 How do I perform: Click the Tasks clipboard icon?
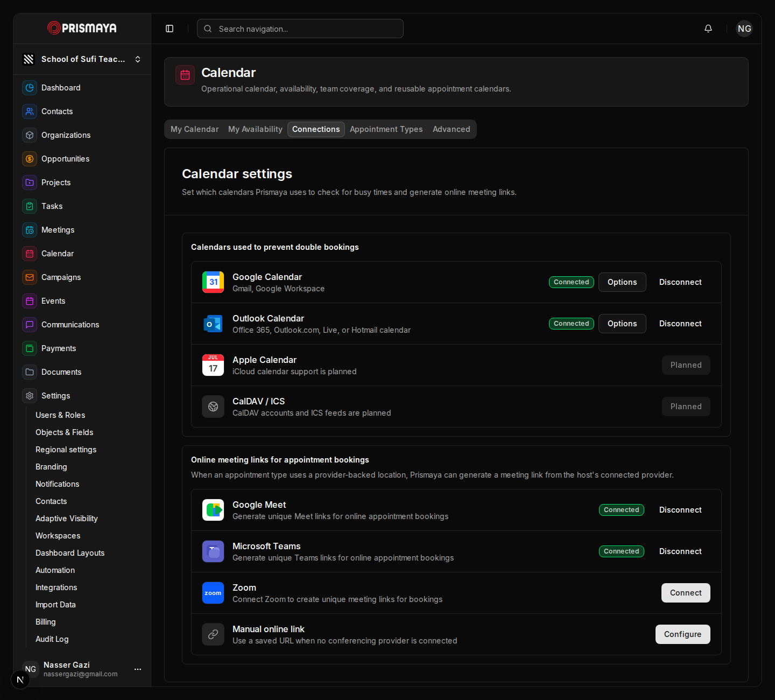(30, 206)
